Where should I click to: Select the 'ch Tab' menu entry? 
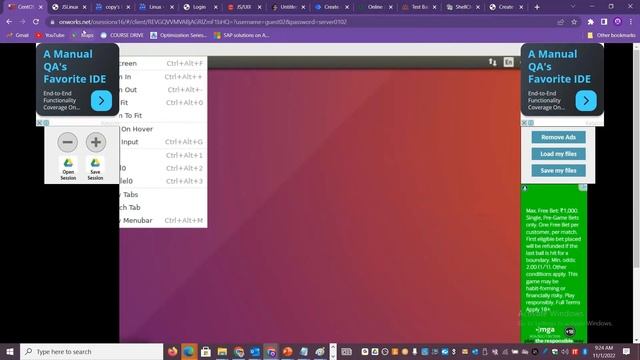coord(163,207)
